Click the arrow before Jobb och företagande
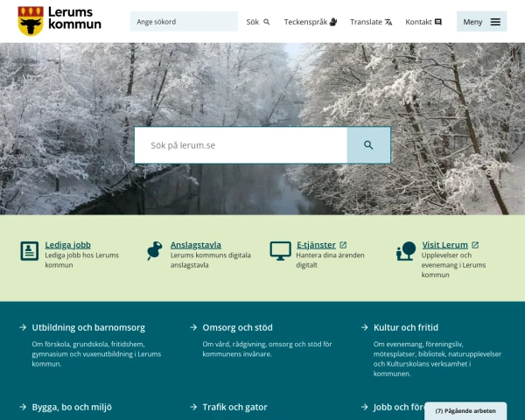 [x=365, y=407]
